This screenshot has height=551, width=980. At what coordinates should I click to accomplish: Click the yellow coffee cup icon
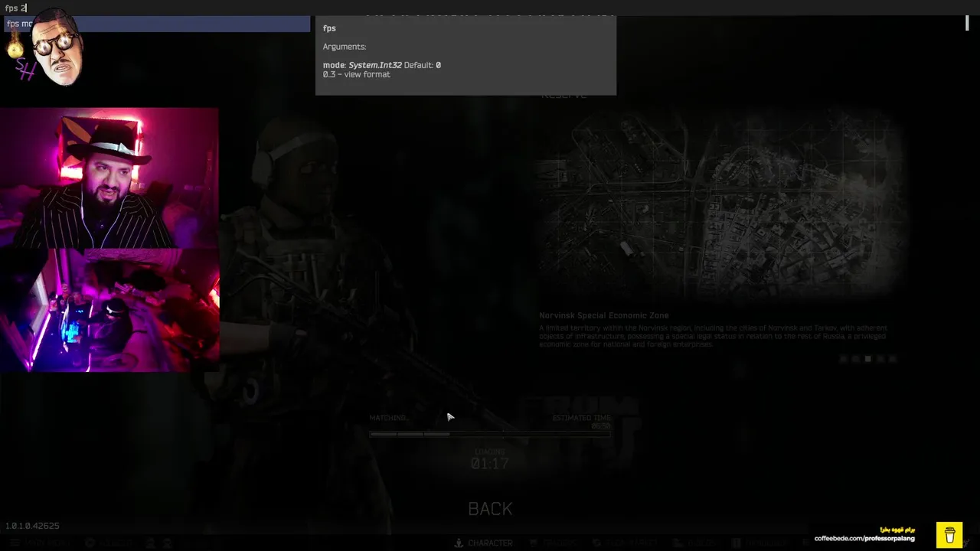[949, 534]
